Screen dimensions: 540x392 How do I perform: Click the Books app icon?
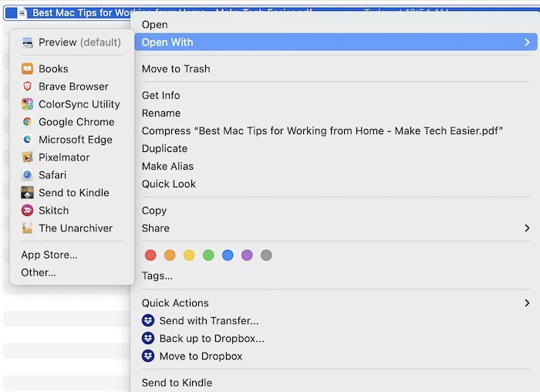pos(28,69)
